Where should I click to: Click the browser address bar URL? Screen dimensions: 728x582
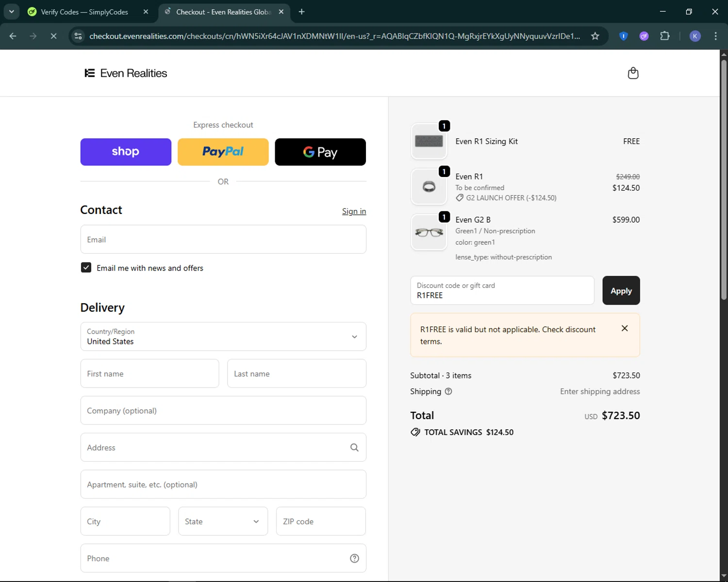coord(335,36)
